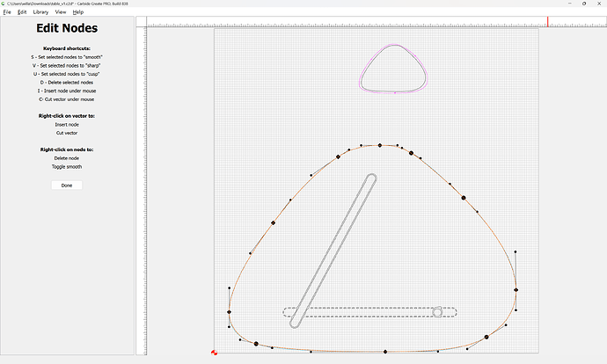The width and height of the screenshot is (607, 364).
Task: Select the large node on the bottom-right corner curve
Action: [486, 337]
